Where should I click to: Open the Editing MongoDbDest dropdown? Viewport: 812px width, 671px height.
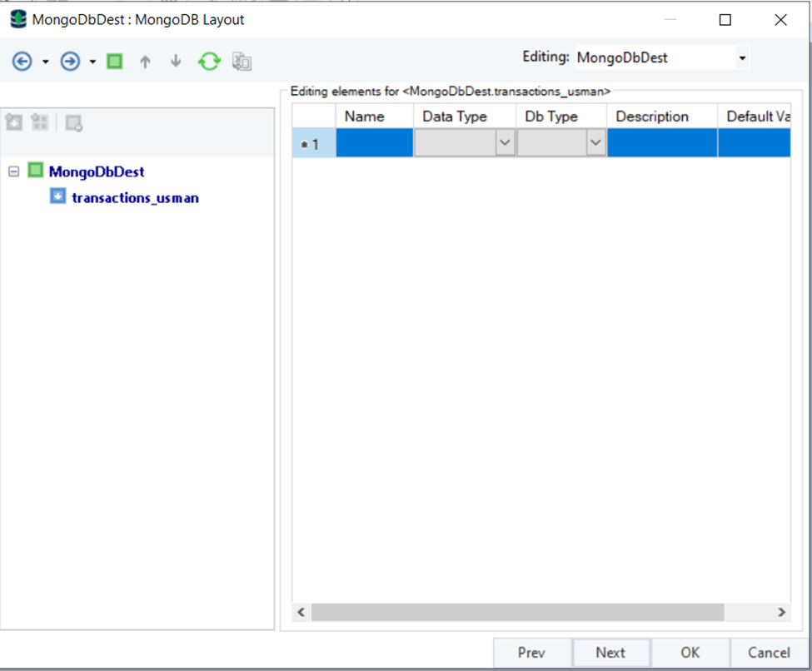point(741,58)
